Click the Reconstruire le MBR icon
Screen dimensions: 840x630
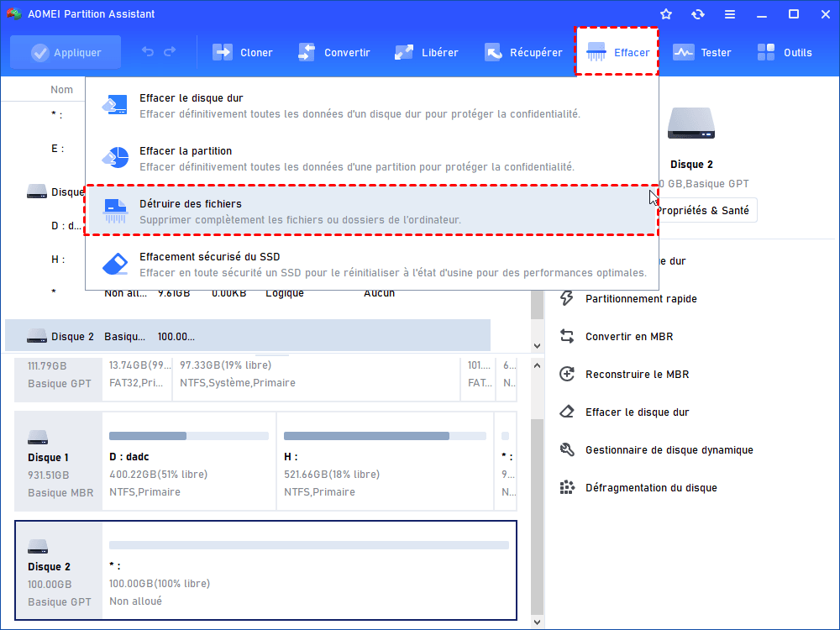[567, 374]
